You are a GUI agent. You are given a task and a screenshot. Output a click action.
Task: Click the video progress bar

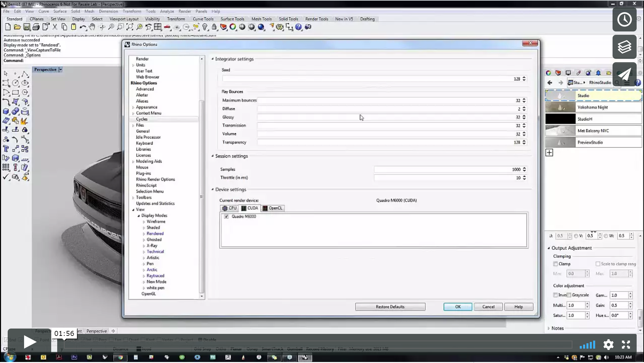click(x=318, y=344)
